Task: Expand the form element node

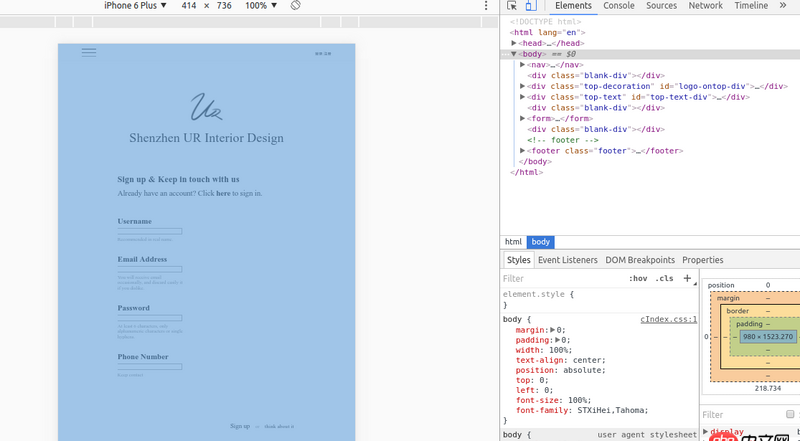Action: point(523,118)
